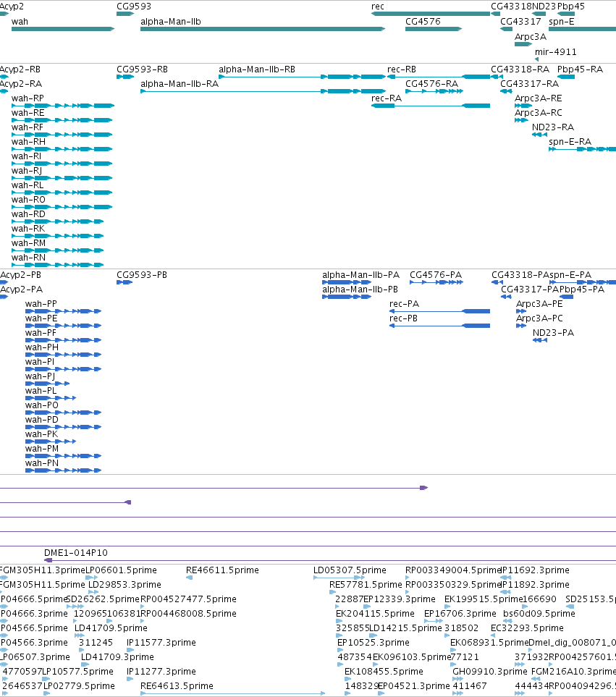Open EST RE46611.5prime
The width and height of the screenshot is (616, 697).
190,578
